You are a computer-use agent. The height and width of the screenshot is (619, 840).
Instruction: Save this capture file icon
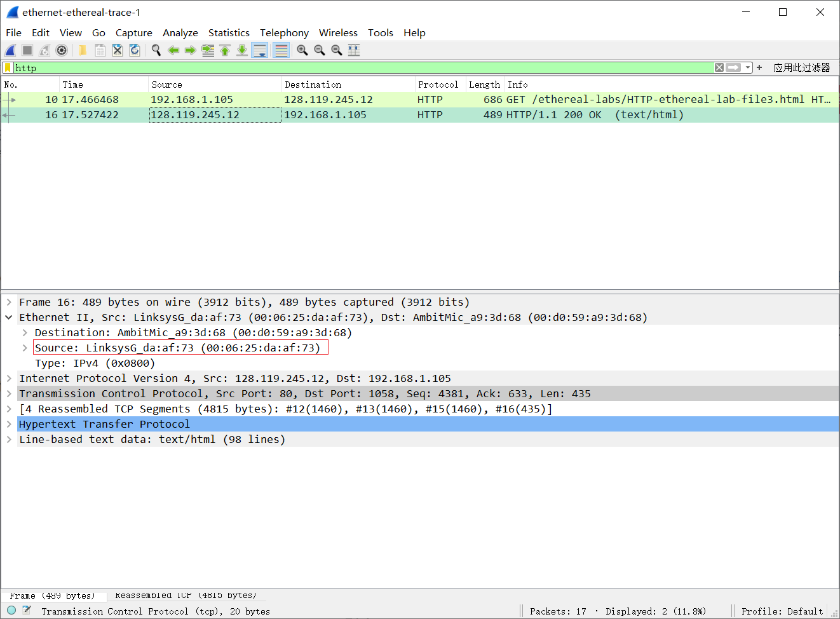(100, 50)
